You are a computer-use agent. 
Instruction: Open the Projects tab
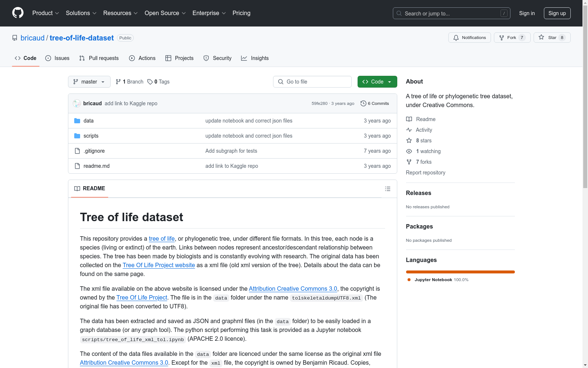[x=179, y=58]
